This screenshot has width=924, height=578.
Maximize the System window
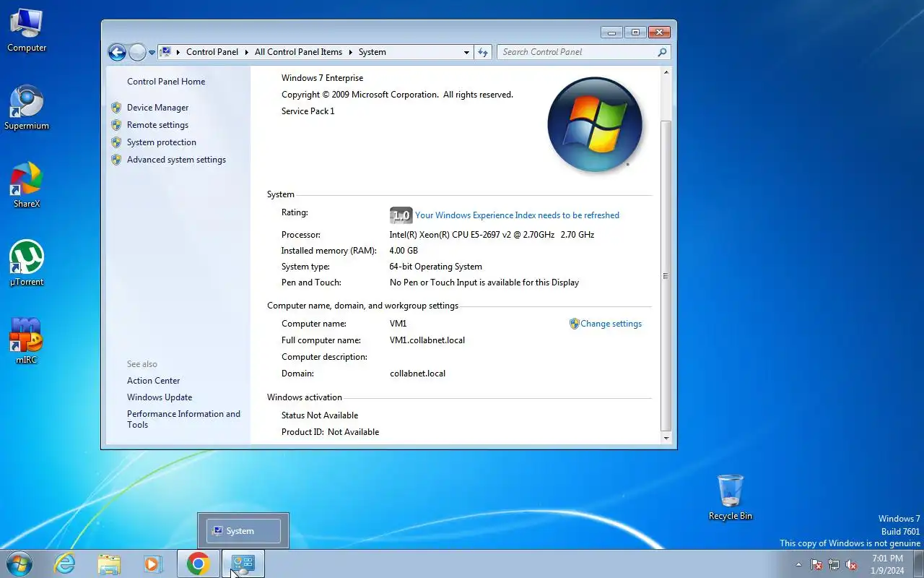tap(635, 33)
